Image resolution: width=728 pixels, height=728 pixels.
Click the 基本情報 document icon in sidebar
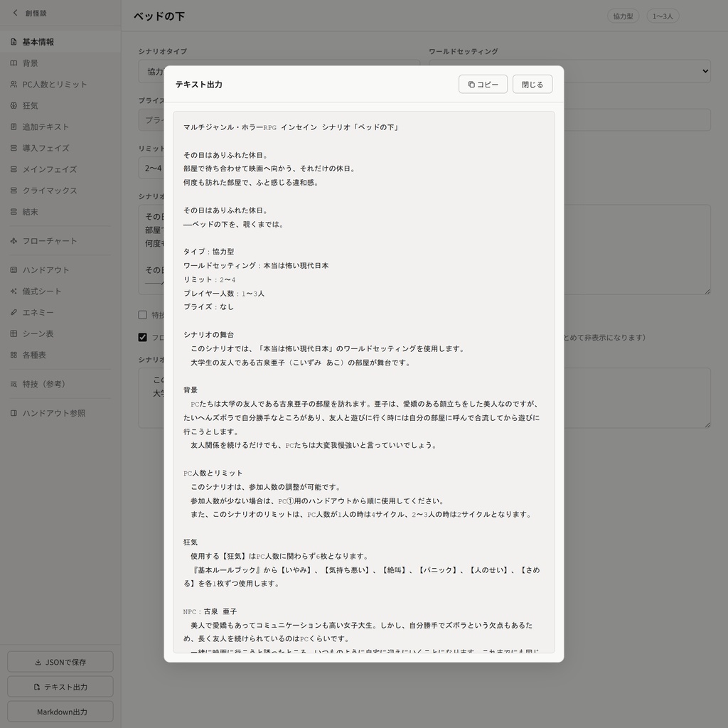pyautogui.click(x=14, y=42)
